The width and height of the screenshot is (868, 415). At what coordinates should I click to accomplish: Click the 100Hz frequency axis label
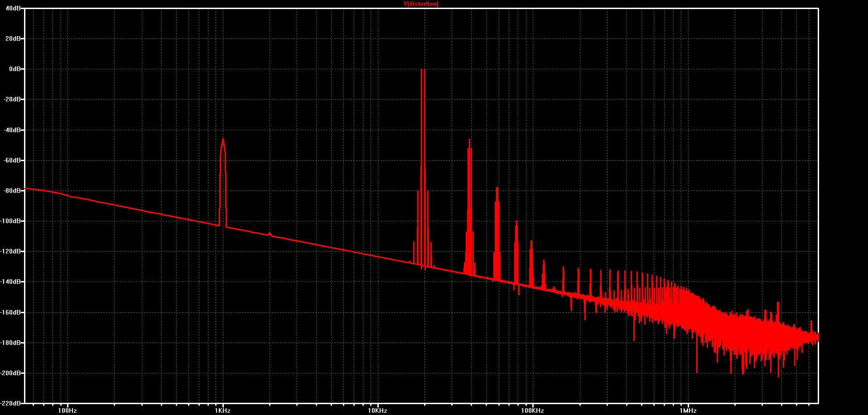click(68, 410)
